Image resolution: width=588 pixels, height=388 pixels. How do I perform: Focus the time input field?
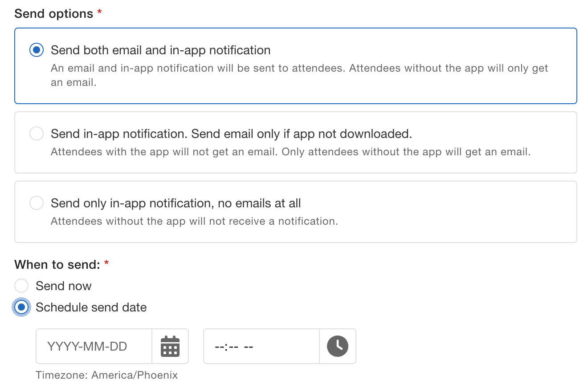[x=261, y=346]
